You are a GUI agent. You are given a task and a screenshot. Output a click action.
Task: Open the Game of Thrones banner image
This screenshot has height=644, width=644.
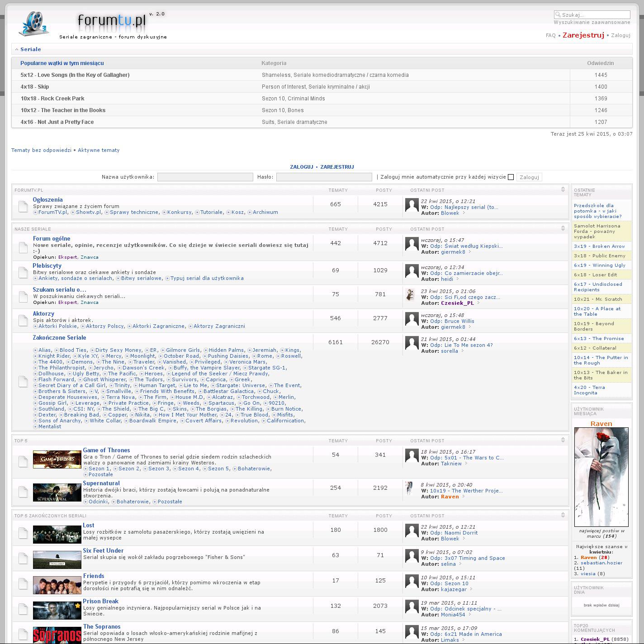[x=57, y=459]
